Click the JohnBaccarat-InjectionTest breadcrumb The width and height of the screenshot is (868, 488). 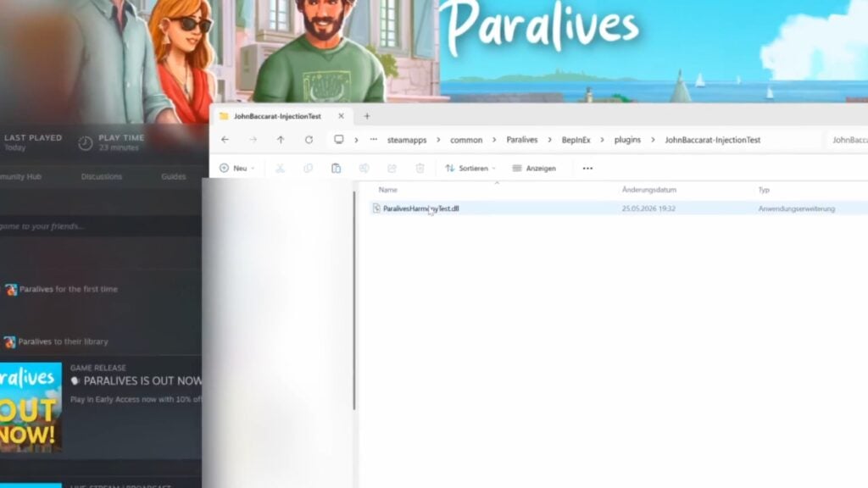[712, 140]
